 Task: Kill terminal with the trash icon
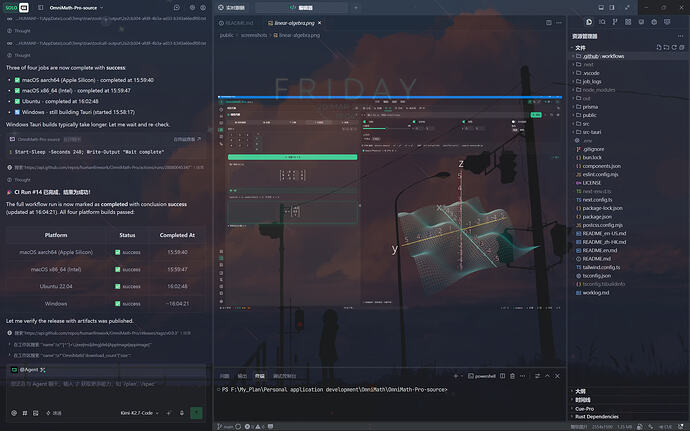[512, 376]
